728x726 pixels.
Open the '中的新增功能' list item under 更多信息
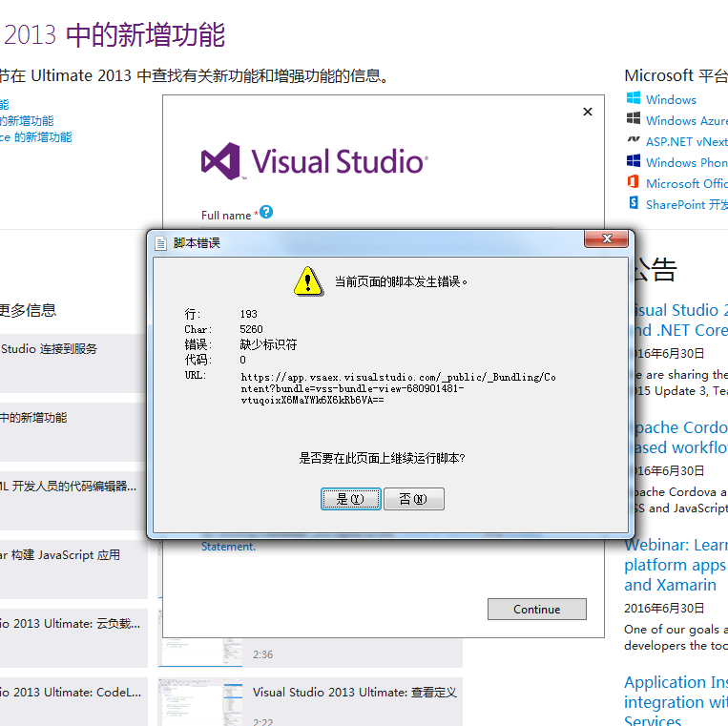[72, 432]
